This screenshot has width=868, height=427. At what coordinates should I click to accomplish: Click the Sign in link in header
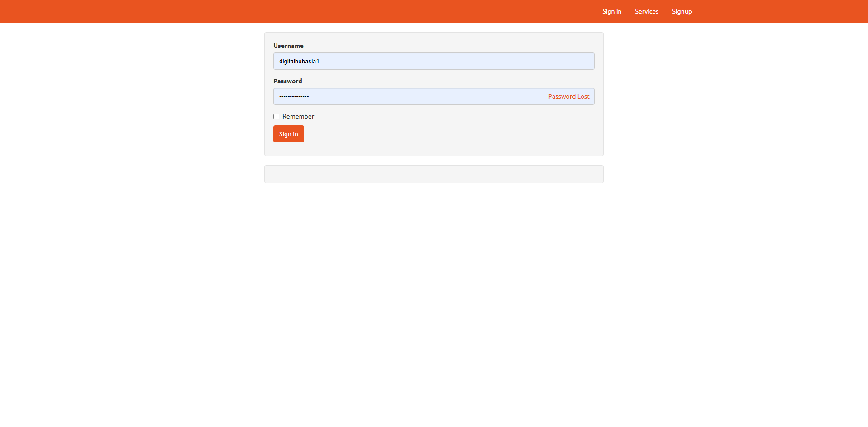[611, 11]
